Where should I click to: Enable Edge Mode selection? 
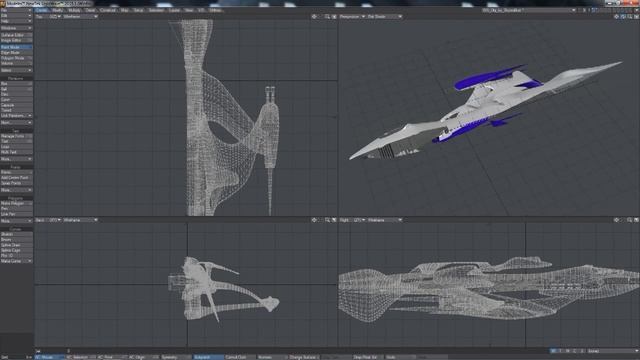point(16,53)
